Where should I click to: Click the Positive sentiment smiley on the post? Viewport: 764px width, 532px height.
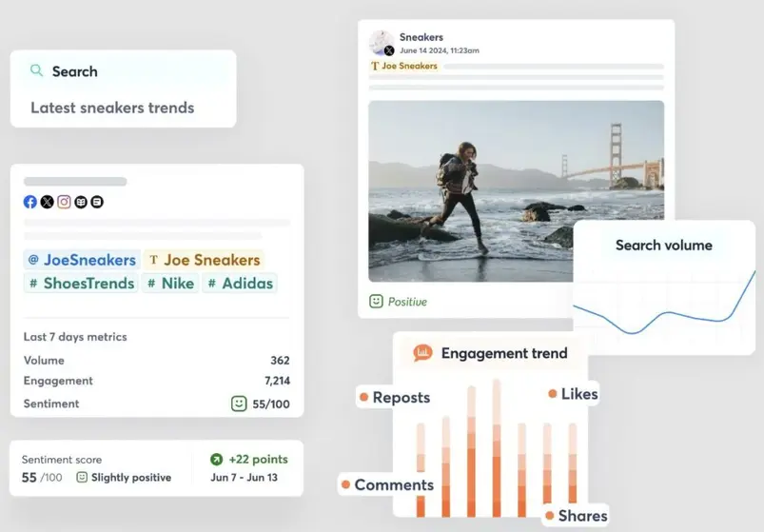pos(377,301)
